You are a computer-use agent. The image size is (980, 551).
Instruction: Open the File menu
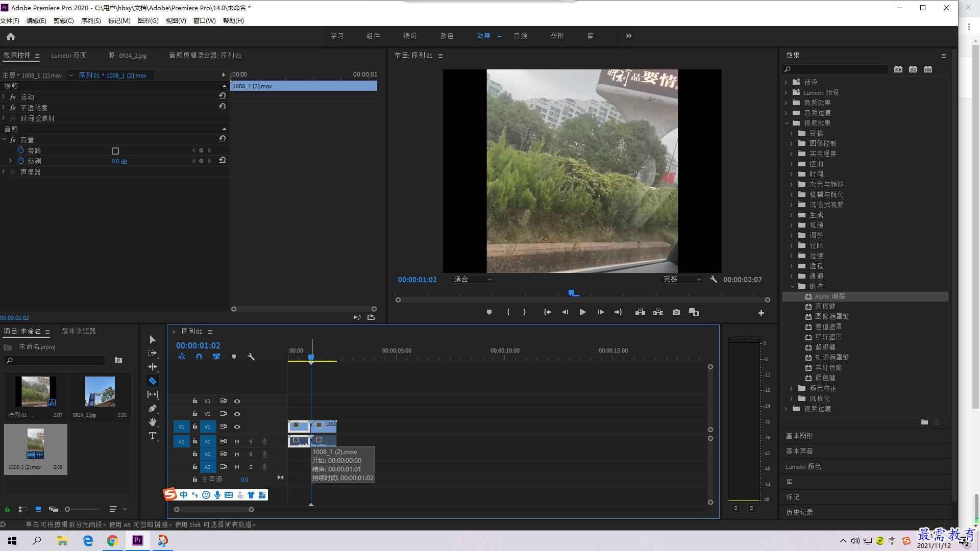(x=10, y=21)
